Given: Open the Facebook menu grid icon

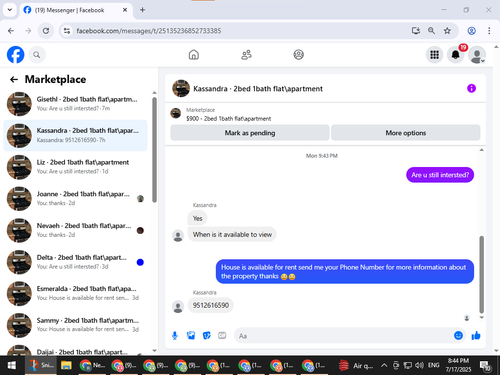Looking at the screenshot, I should point(434,55).
